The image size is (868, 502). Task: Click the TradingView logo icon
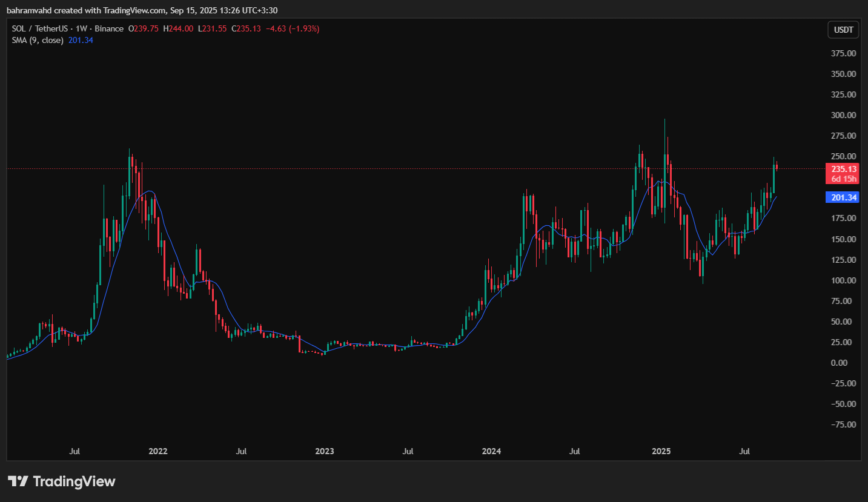(18, 481)
